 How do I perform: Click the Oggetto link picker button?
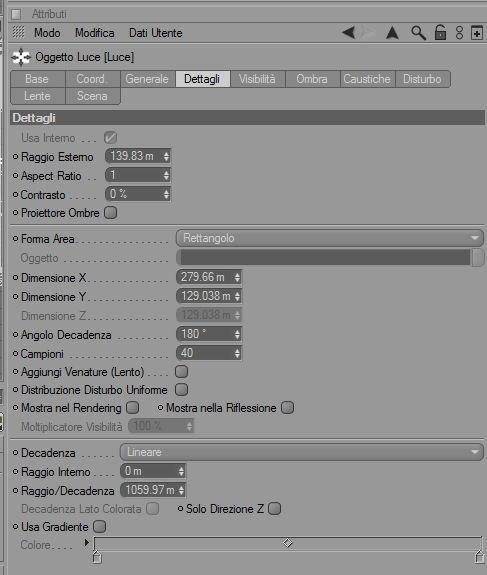pos(477,257)
